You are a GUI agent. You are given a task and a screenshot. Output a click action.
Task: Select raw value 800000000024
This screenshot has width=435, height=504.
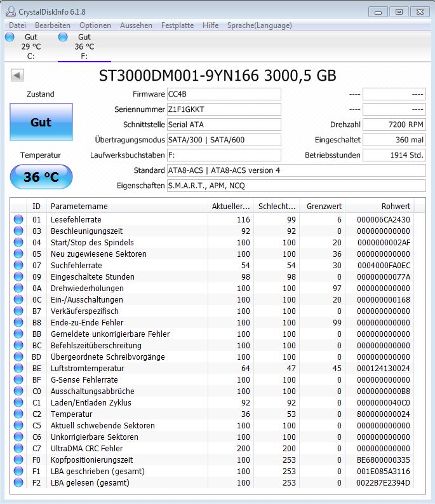pyautogui.click(x=384, y=414)
